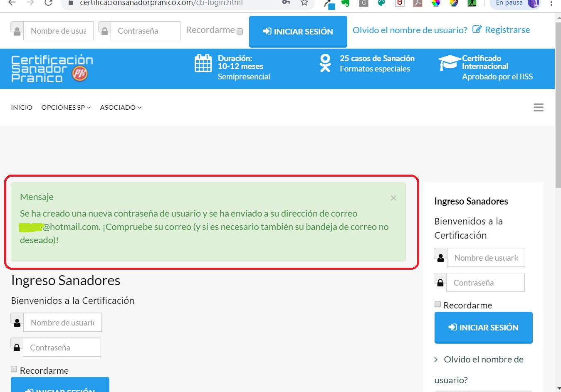Image resolution: width=561 pixels, height=392 pixels.
Task: Dismiss the Mensaje alert with the X
Action: [x=393, y=198]
